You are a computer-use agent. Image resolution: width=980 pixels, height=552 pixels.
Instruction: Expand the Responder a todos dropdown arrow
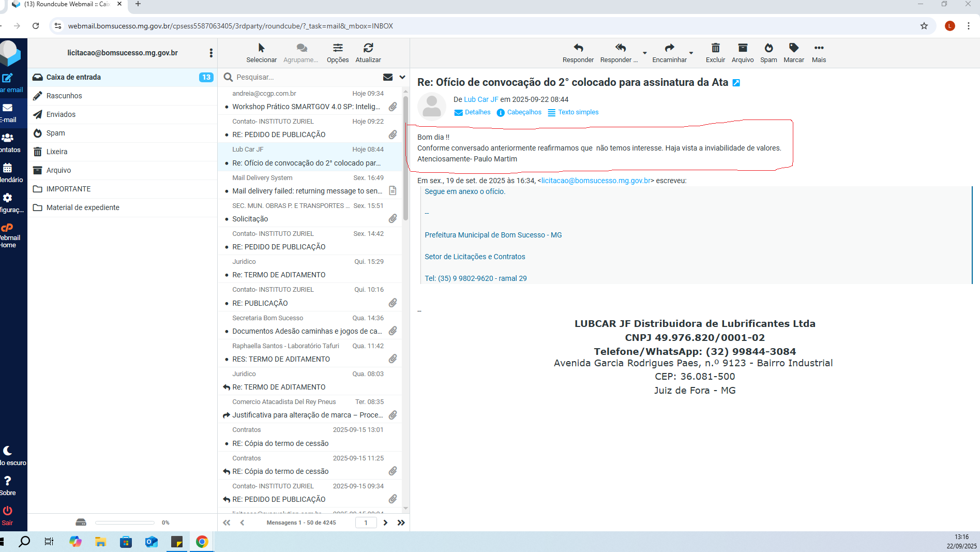tap(644, 53)
